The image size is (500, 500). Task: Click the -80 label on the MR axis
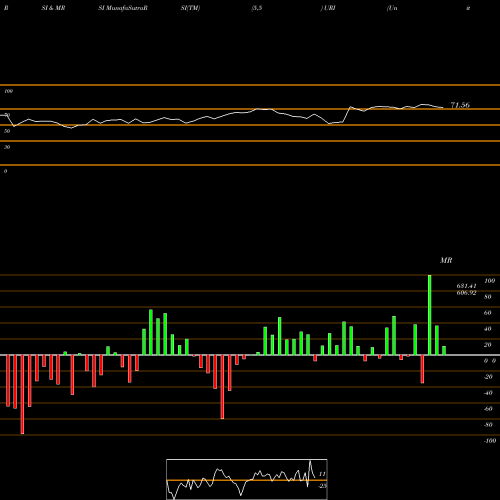point(488,425)
